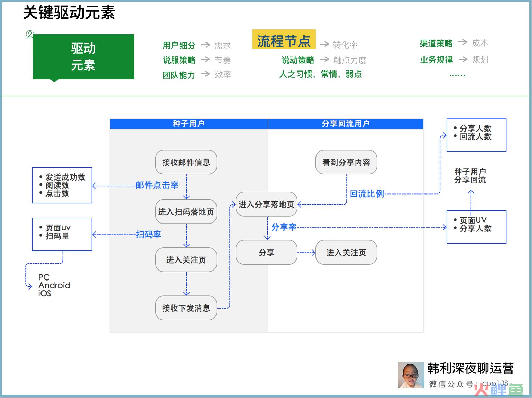Click the 关键驱动元素 slide title

tap(69, 13)
